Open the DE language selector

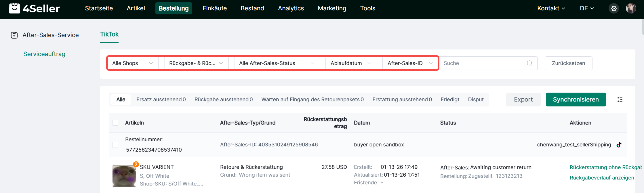click(x=587, y=8)
